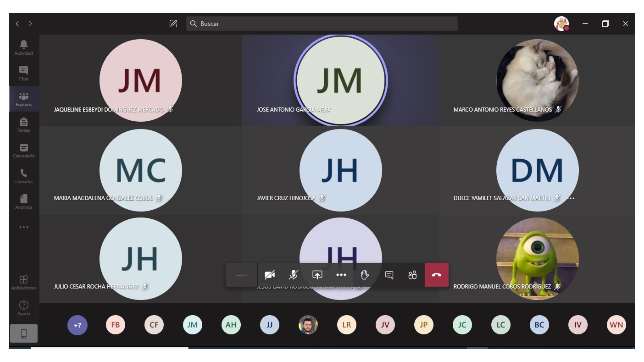Click the muted mic beside Julio Cesar
Screen dimensions: 644x362
point(145,287)
